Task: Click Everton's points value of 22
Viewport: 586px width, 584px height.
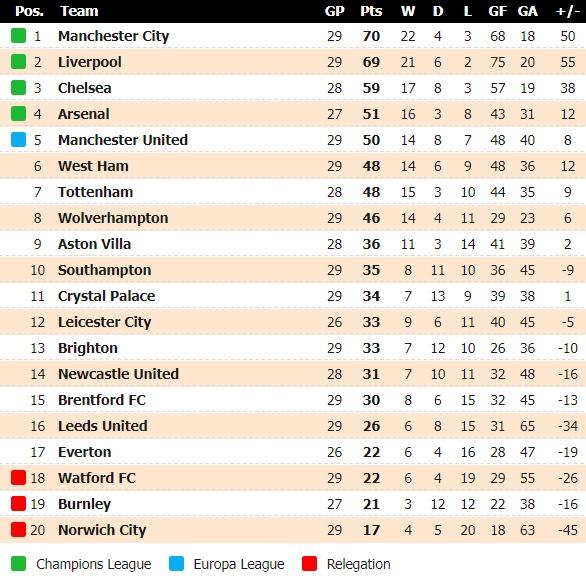Action: (x=371, y=452)
